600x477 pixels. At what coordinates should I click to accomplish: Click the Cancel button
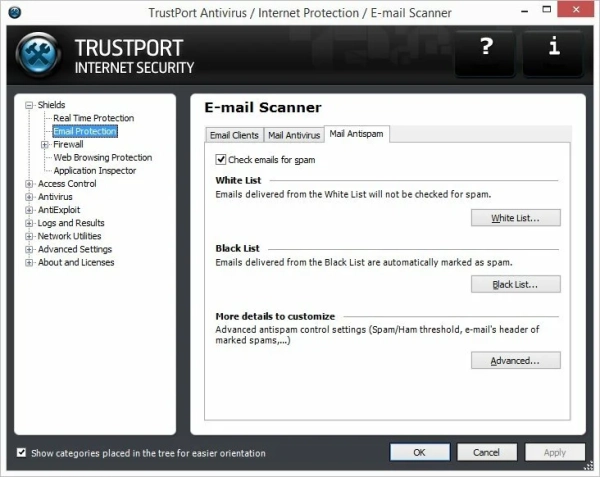pos(487,453)
